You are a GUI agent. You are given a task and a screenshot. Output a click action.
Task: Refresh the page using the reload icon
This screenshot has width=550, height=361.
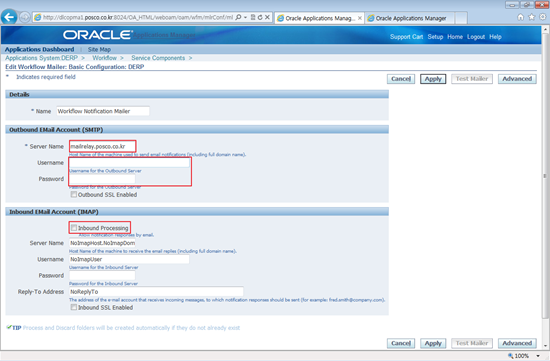(x=260, y=17)
